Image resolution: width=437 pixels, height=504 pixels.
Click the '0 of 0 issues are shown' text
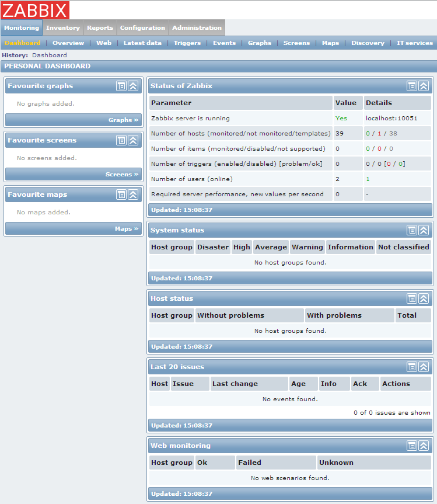392,413
